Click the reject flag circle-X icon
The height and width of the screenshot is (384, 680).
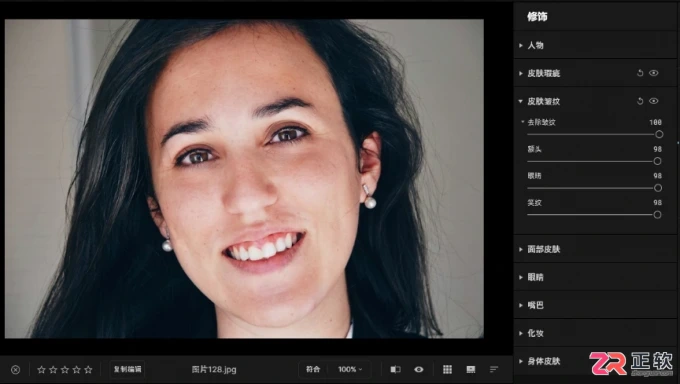coord(16,370)
